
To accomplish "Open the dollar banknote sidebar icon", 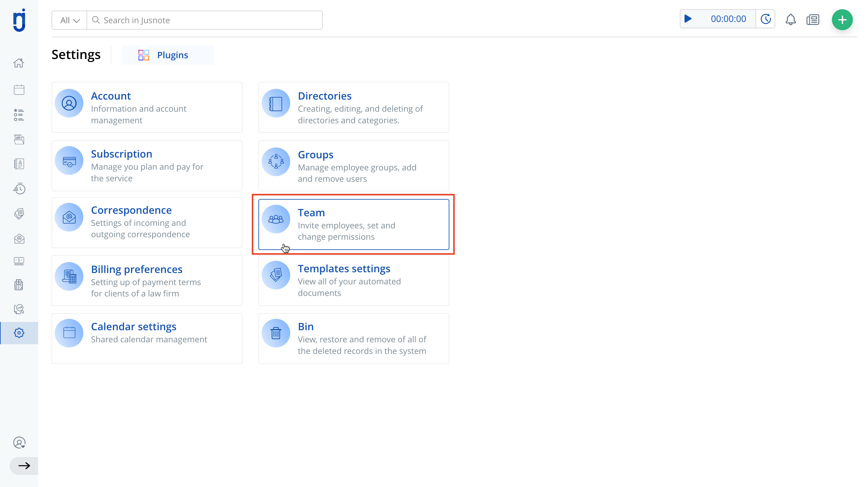I will [x=19, y=261].
